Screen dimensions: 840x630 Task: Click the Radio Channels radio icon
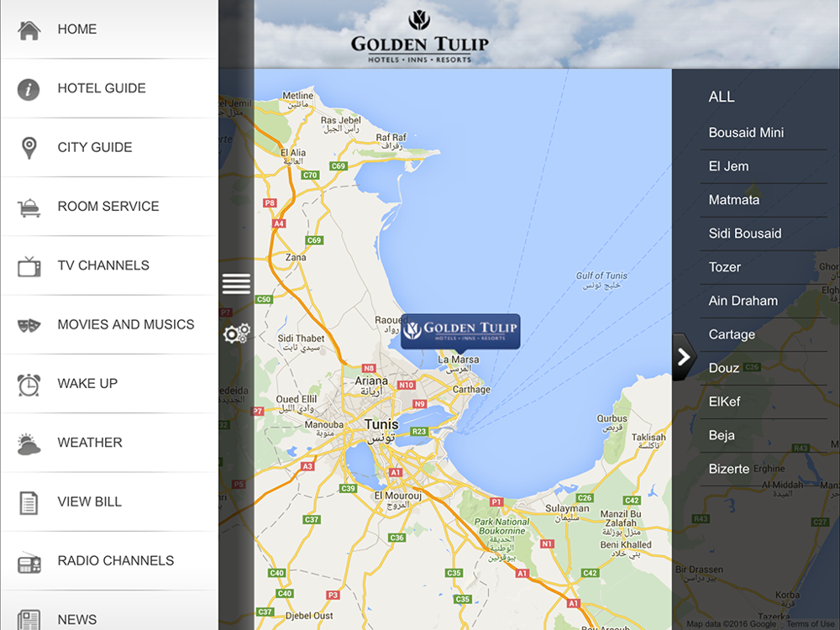click(x=29, y=563)
